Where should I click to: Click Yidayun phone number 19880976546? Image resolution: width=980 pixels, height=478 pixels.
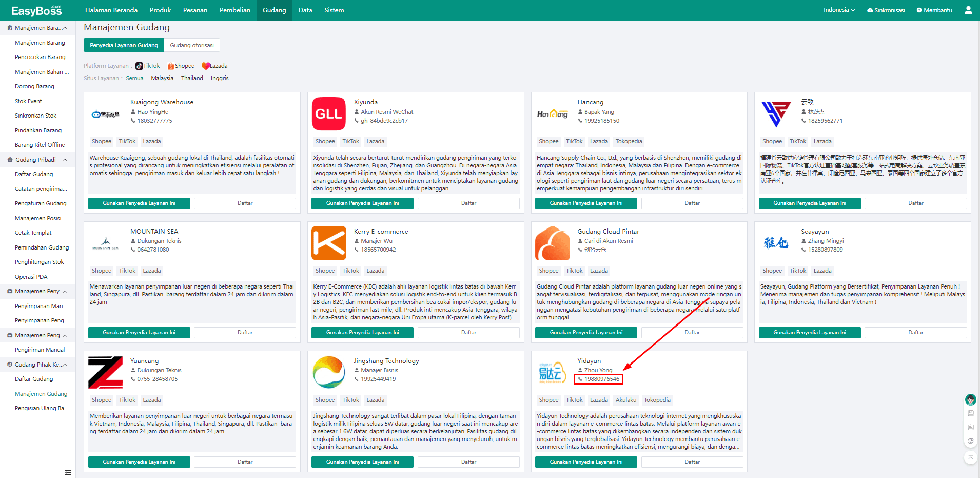[602, 379]
